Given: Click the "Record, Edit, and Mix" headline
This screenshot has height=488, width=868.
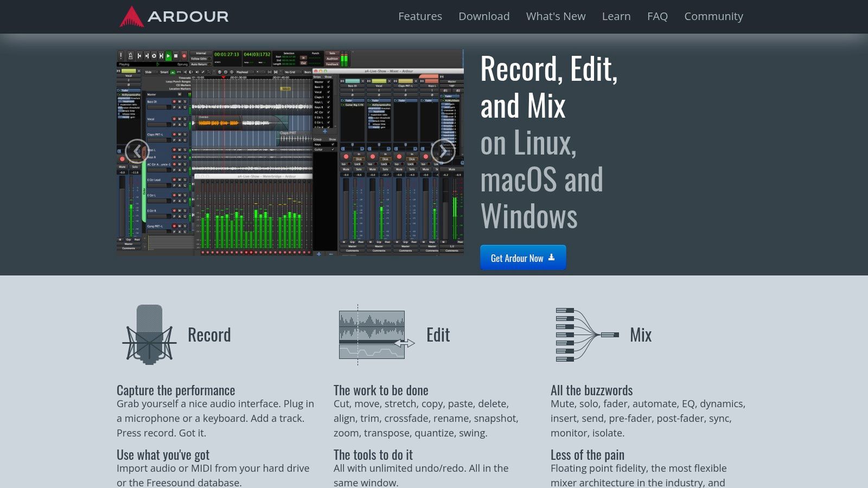Looking at the screenshot, I should [x=549, y=87].
